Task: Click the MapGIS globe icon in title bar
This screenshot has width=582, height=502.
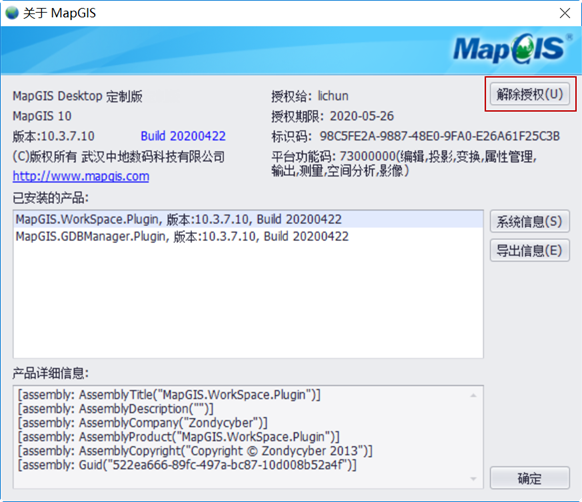Action: [x=12, y=13]
